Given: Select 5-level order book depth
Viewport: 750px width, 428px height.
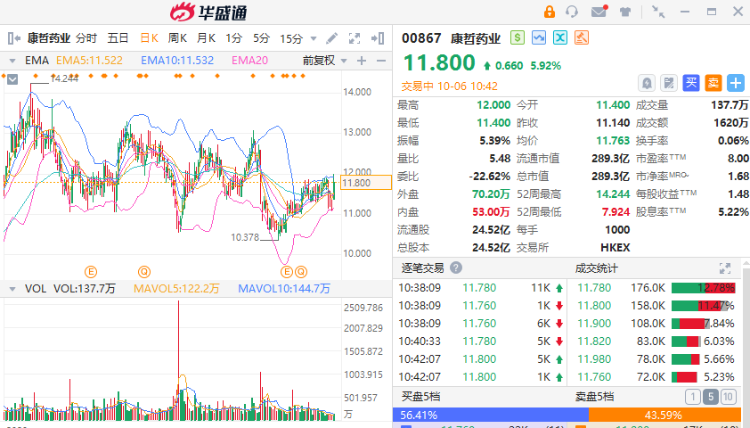Looking at the screenshot, I should tap(711, 396).
